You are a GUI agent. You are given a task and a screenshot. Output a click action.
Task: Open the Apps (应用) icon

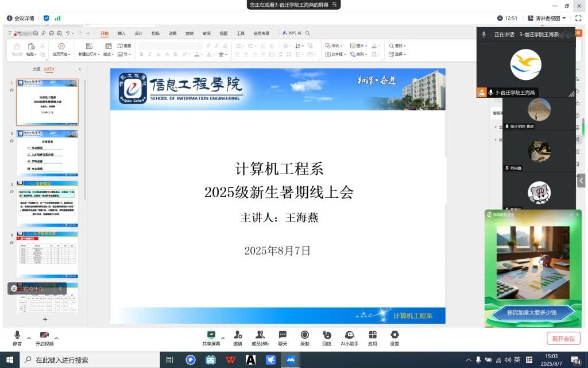point(373,338)
